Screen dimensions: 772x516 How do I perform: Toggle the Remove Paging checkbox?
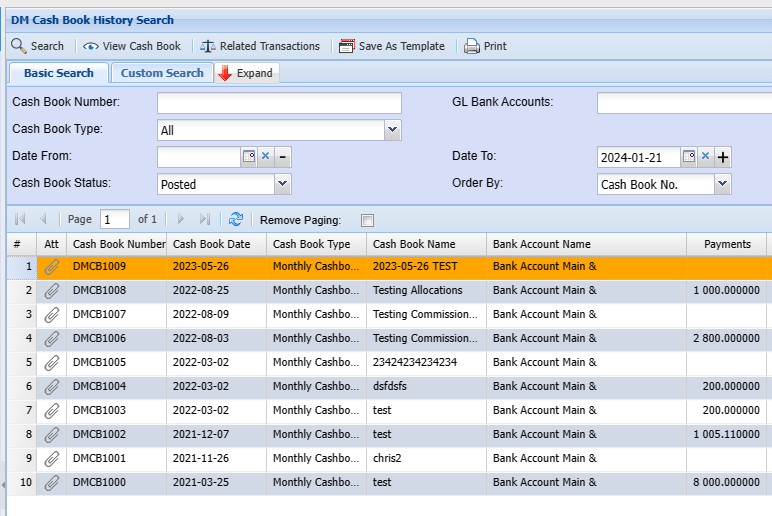367,220
